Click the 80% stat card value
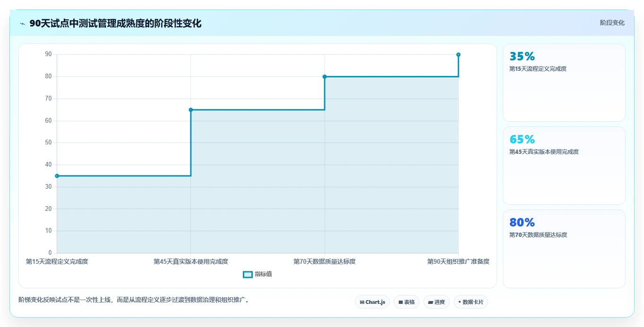 coord(522,222)
